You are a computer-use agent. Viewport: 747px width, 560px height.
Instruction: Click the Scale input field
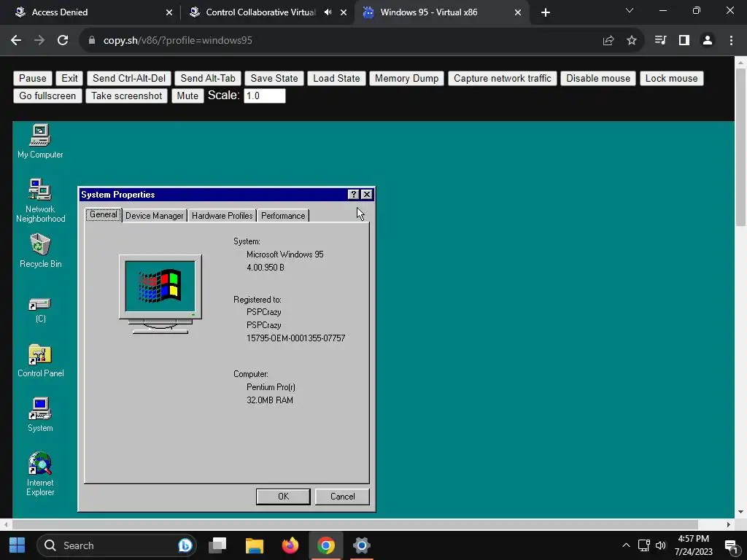click(264, 96)
